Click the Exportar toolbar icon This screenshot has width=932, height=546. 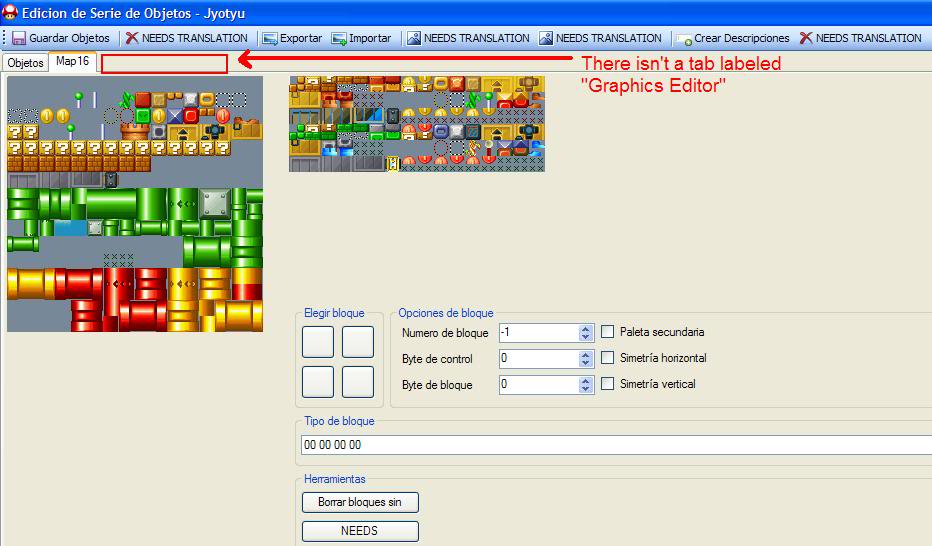269,38
